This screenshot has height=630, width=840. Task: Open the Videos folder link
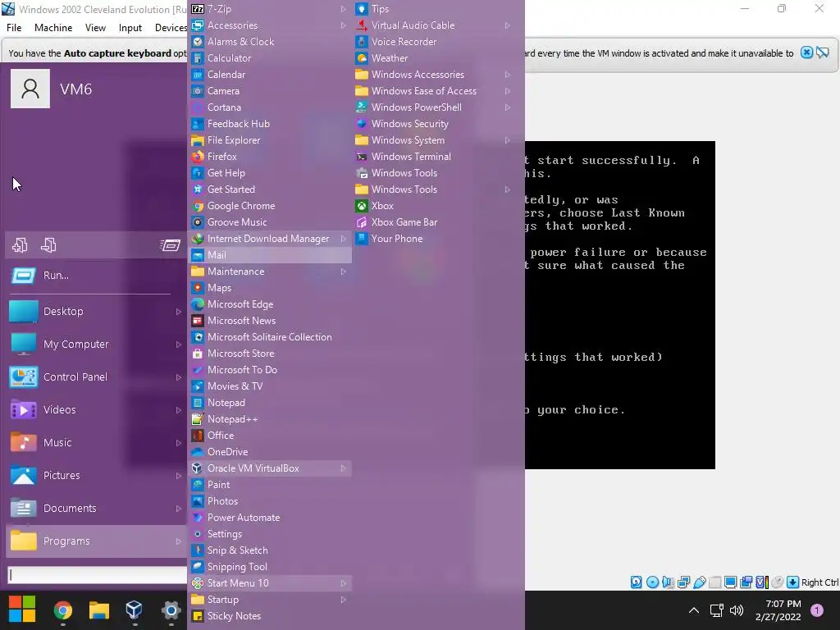[96, 410]
